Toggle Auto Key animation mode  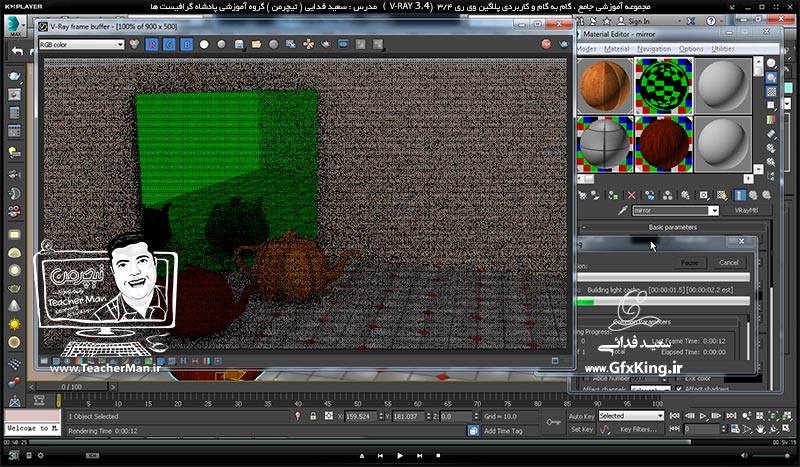582,416
